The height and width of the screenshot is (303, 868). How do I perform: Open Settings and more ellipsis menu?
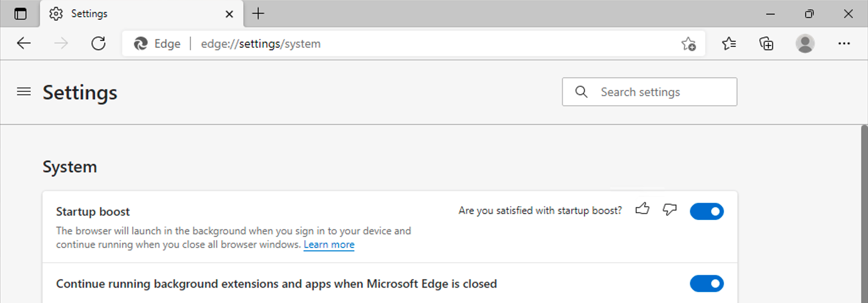tap(844, 43)
